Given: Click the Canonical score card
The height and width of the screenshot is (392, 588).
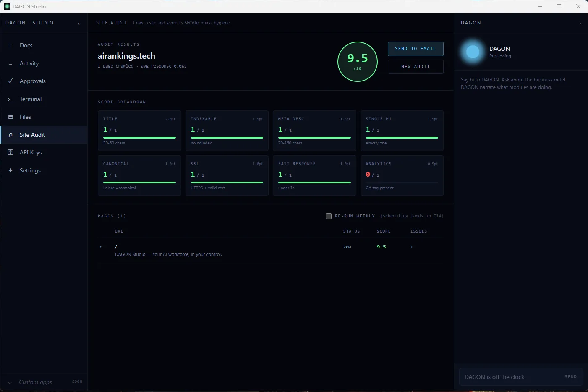Looking at the screenshot, I should 139,175.
